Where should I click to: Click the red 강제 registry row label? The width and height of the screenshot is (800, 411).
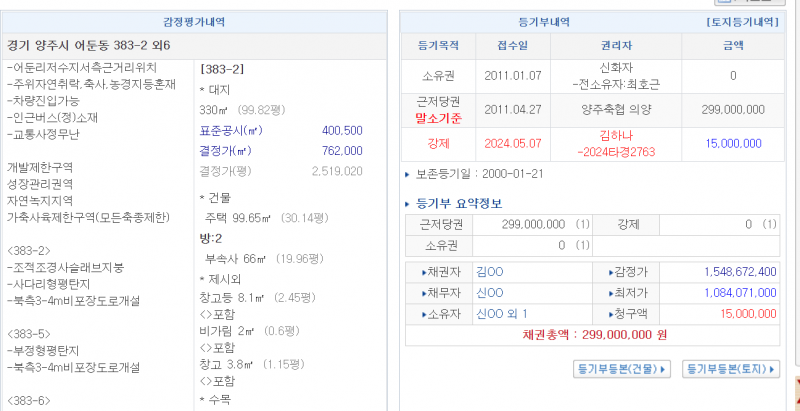[x=436, y=143]
